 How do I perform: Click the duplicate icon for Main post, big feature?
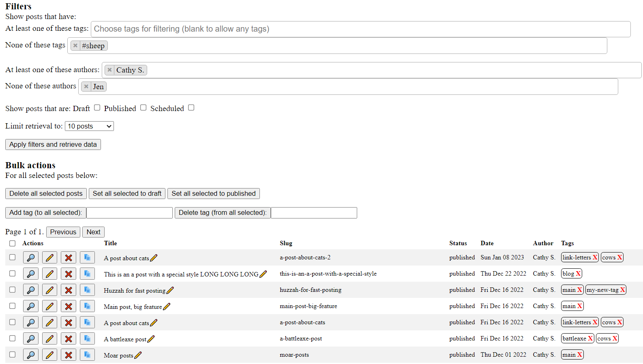click(x=87, y=306)
